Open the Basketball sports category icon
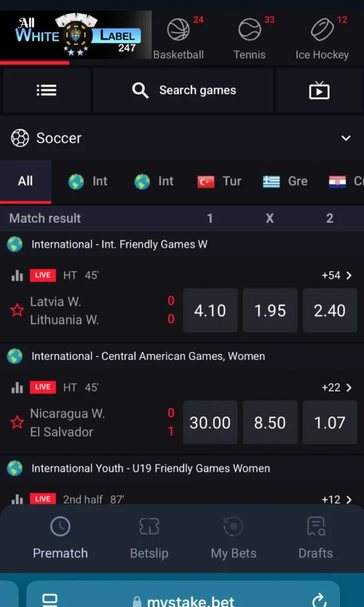This screenshot has width=364, height=607. click(178, 30)
